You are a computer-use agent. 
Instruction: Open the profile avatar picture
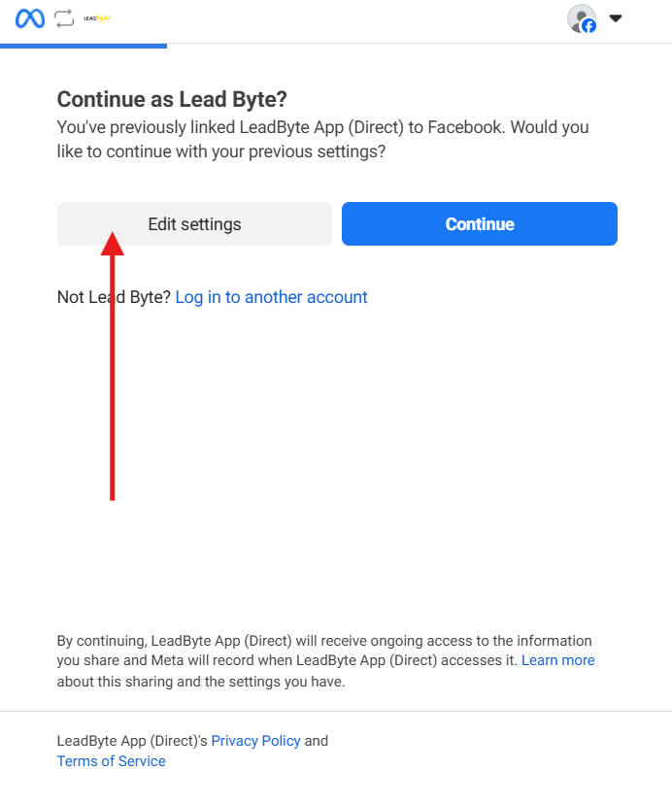[582, 18]
